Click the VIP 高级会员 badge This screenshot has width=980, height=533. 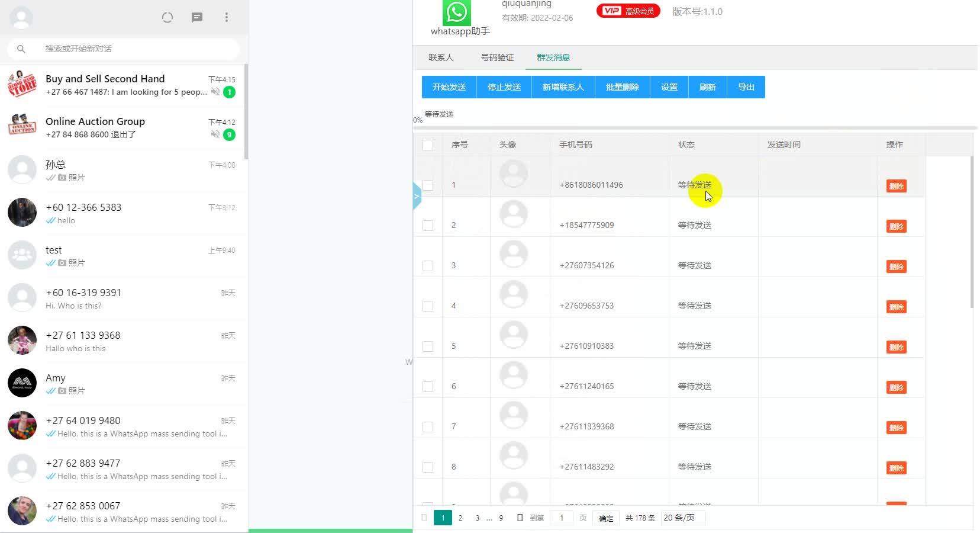point(628,11)
